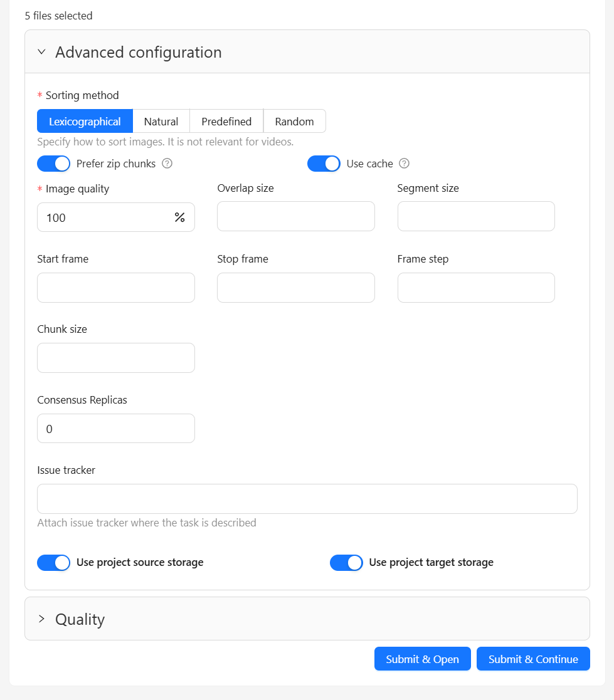Collapse the Advanced configuration section
614x700 pixels.
pyautogui.click(x=42, y=52)
